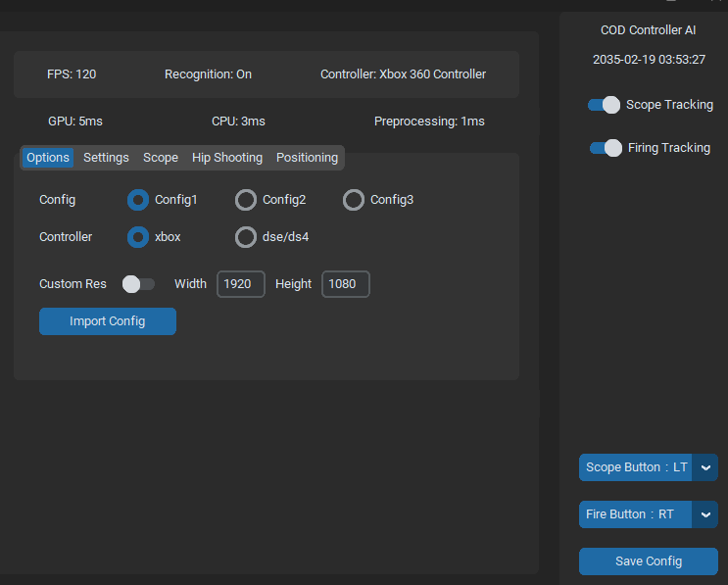Click the Width input field
The width and height of the screenshot is (728, 585).
(x=241, y=284)
